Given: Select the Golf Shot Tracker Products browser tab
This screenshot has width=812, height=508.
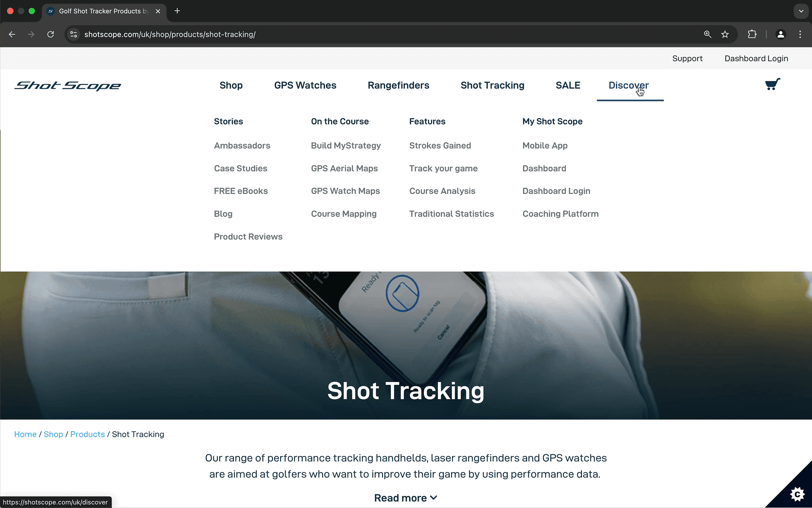Looking at the screenshot, I should click(103, 11).
